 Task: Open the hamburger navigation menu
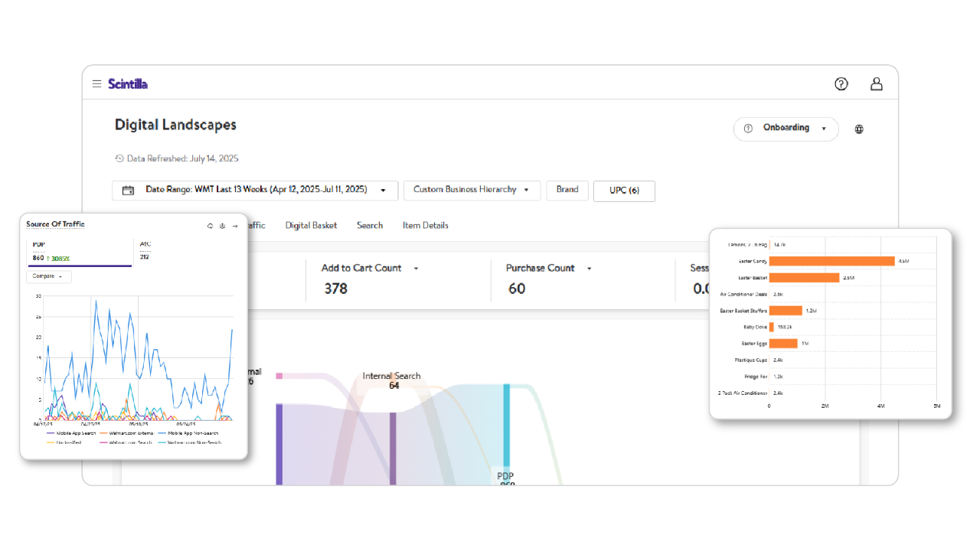(96, 84)
